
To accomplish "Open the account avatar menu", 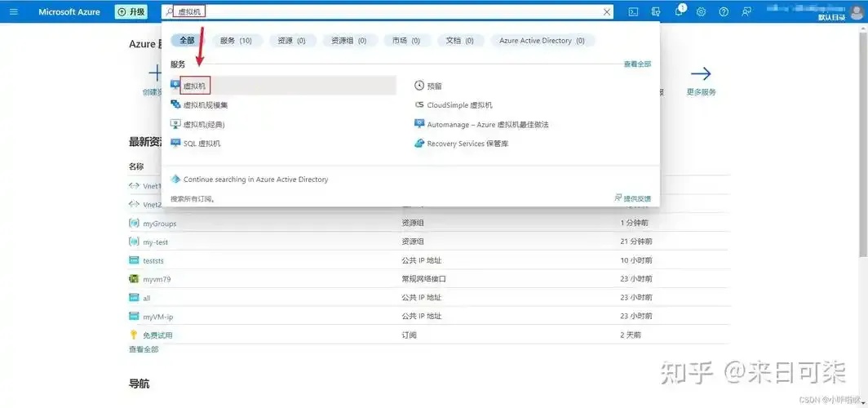I will click(856, 10).
